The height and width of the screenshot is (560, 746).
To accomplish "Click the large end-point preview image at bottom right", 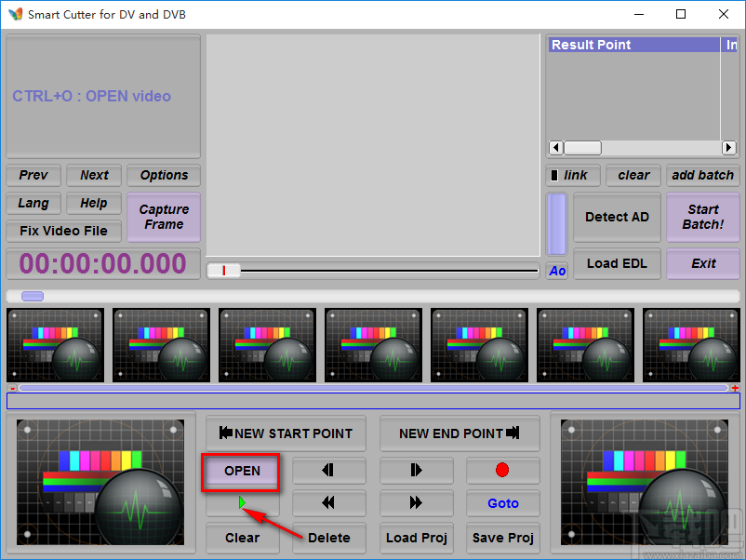I will [645, 483].
